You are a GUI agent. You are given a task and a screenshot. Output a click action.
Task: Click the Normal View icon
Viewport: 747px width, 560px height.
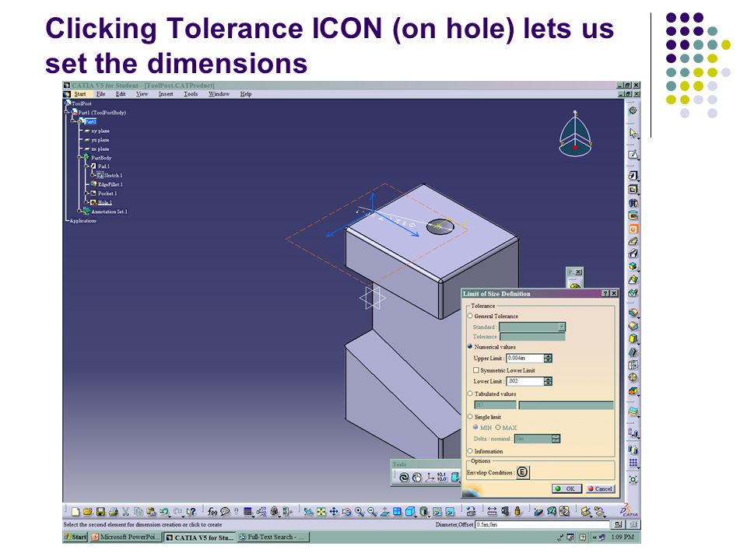(x=384, y=512)
